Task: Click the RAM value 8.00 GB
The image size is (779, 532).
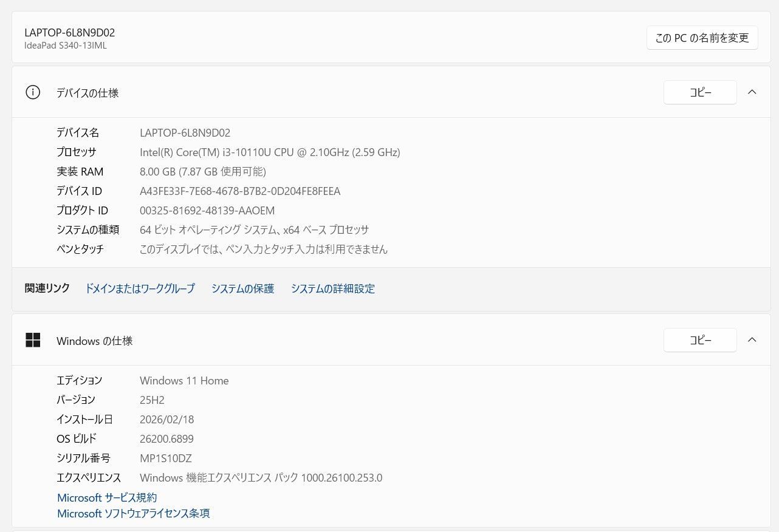Action: point(203,171)
